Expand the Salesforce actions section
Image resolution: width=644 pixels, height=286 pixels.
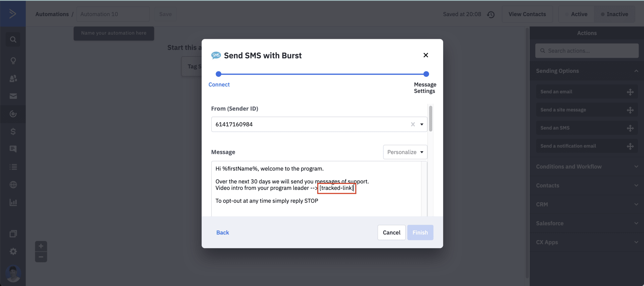coord(587,223)
